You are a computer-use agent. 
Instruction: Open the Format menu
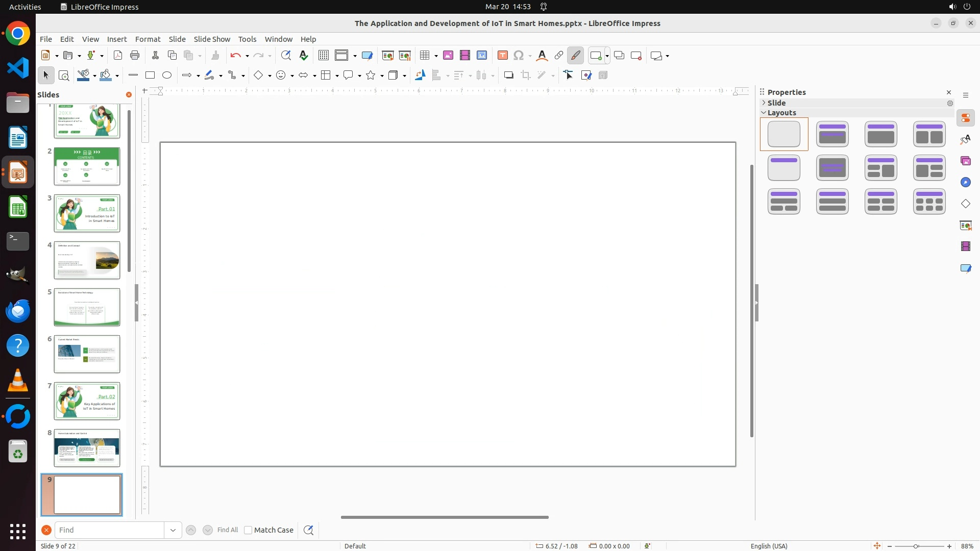(x=148, y=39)
